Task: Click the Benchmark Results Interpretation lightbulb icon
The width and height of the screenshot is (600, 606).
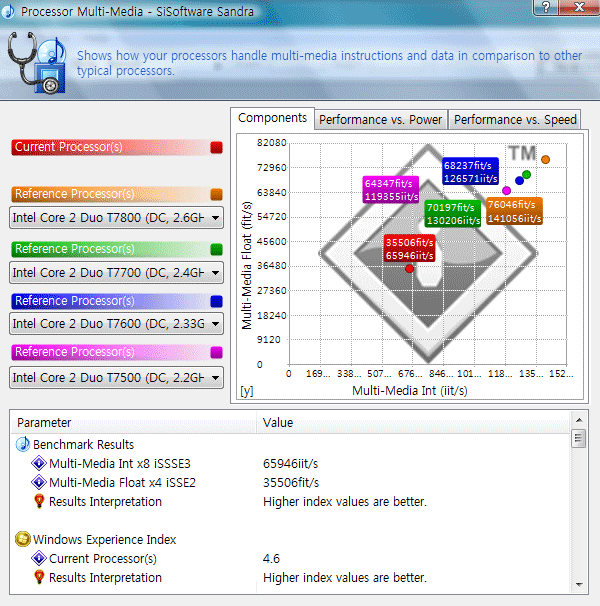Action: (39, 501)
